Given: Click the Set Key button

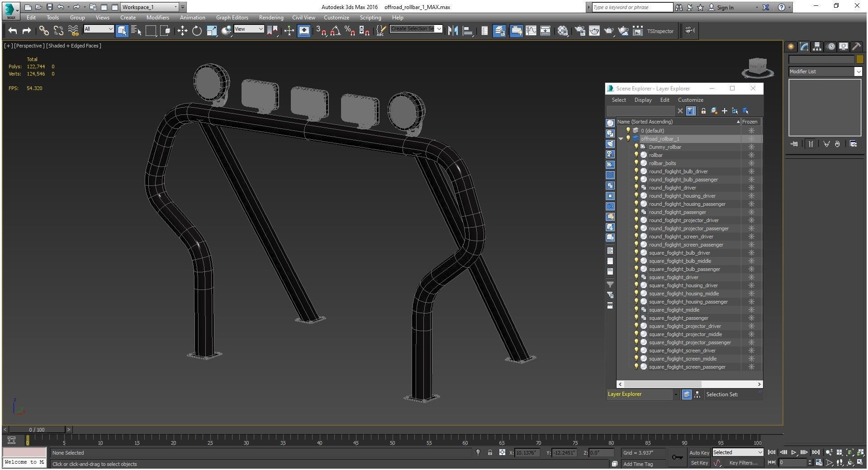Looking at the screenshot, I should pyautogui.click(x=699, y=463).
